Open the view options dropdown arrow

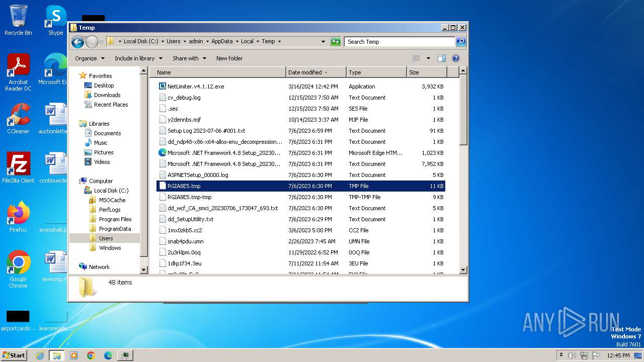point(428,58)
